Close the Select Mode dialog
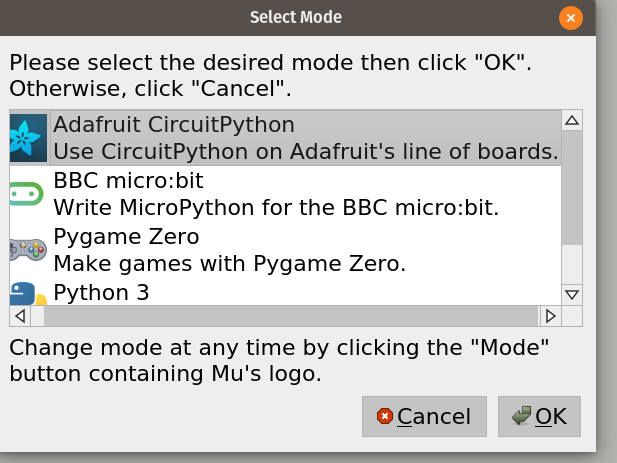The height and width of the screenshot is (463, 617). tap(570, 17)
